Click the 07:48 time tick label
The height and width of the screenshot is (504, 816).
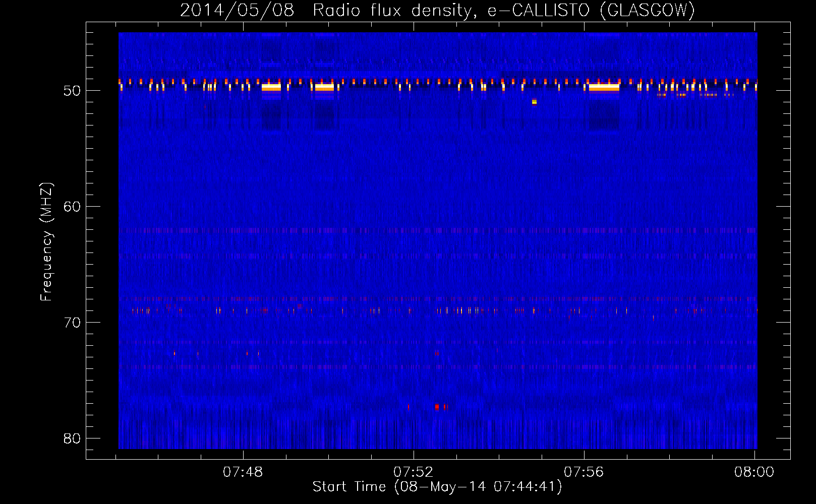click(x=243, y=472)
